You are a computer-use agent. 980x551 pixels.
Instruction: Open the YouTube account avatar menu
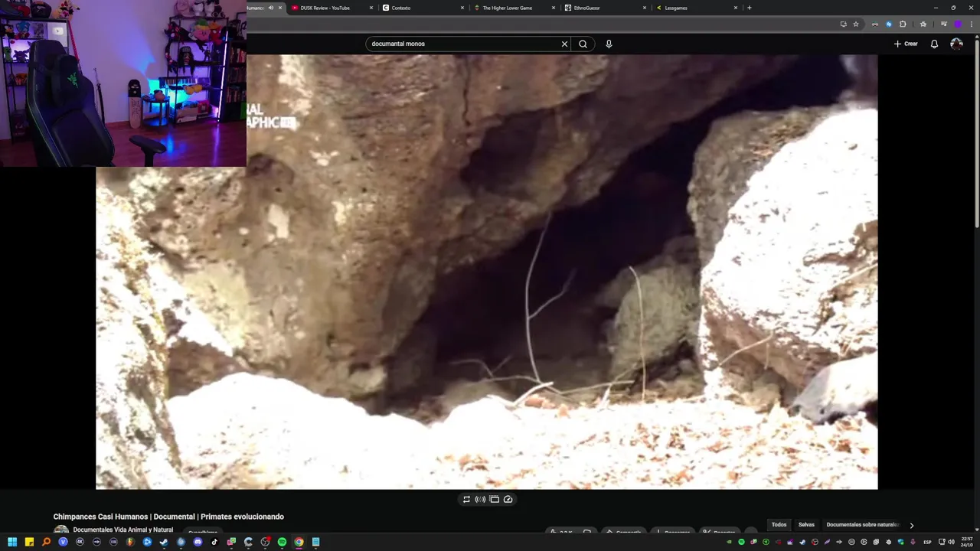[956, 44]
